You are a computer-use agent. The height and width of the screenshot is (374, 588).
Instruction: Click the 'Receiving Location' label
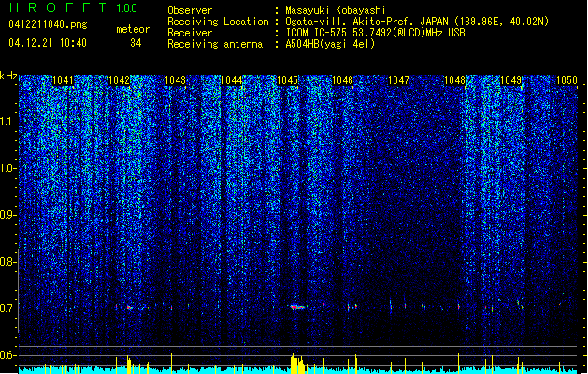[218, 22]
